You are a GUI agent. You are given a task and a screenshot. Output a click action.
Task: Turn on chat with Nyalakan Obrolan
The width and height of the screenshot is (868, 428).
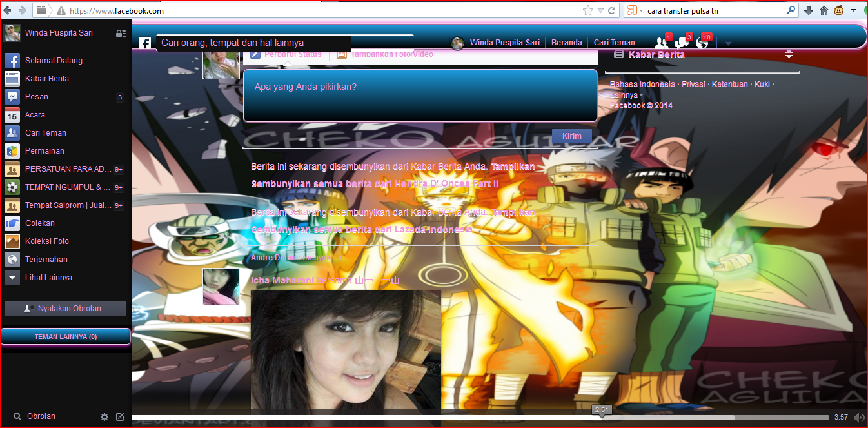click(65, 309)
